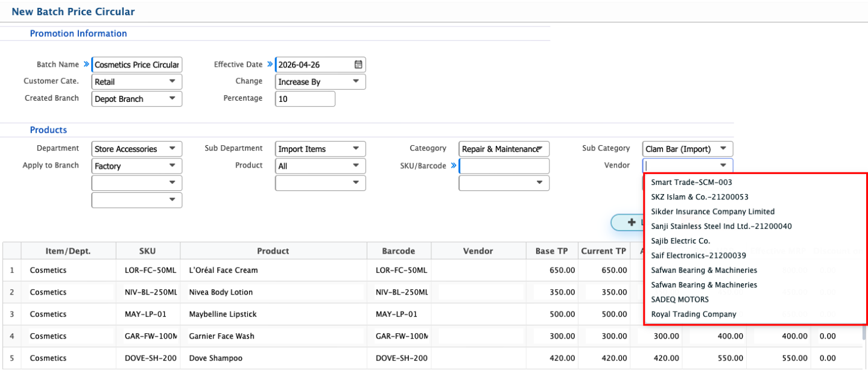Viewport: 868px width, 373px height.
Task: Select the Nivea Body Lotion table row
Action: [x=273, y=292]
